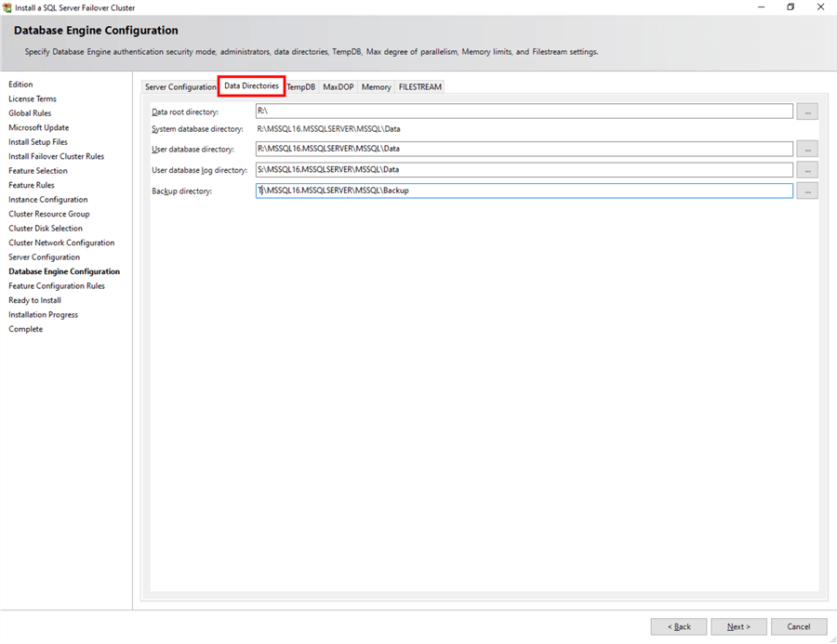Viewport: 837px width, 644px height.
Task: Click the System database directory path text
Action: (329, 129)
